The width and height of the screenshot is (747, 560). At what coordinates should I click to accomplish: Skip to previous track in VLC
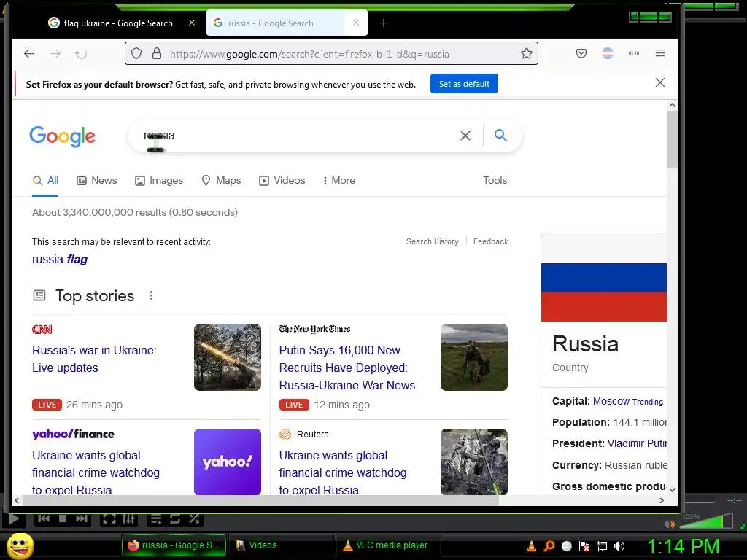43,518
